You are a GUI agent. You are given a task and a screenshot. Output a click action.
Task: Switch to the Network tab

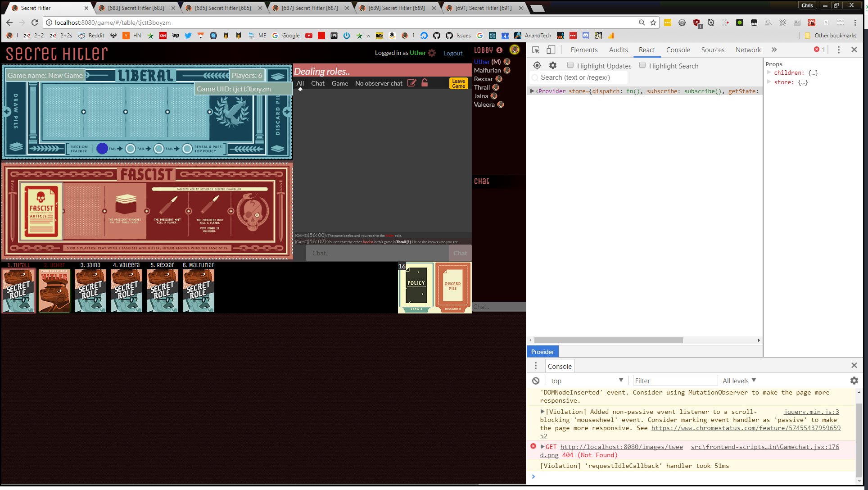pyautogui.click(x=748, y=50)
